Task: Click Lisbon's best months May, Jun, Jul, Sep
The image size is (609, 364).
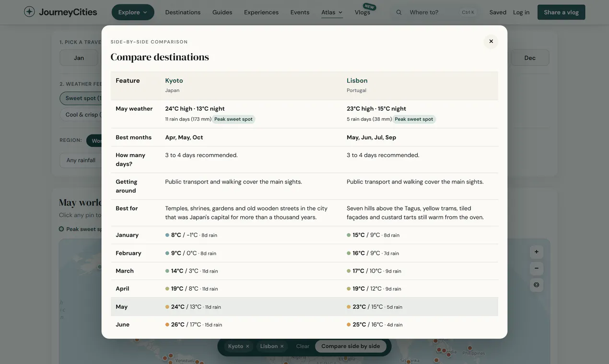Action: [x=372, y=137]
